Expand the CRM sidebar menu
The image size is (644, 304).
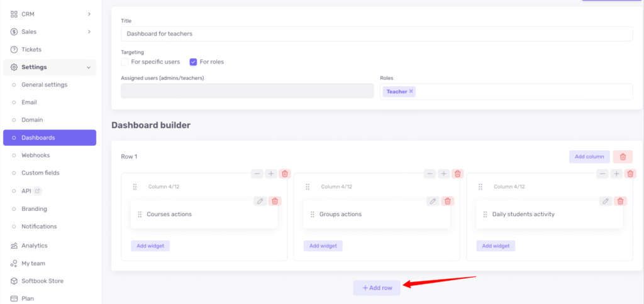click(x=89, y=14)
